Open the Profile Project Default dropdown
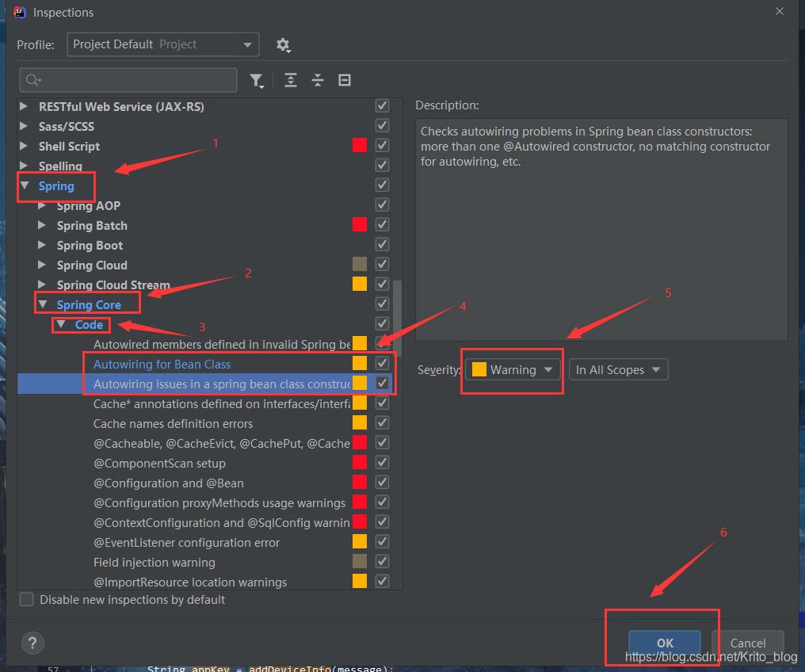Image resolution: width=805 pixels, height=672 pixels. [162, 44]
